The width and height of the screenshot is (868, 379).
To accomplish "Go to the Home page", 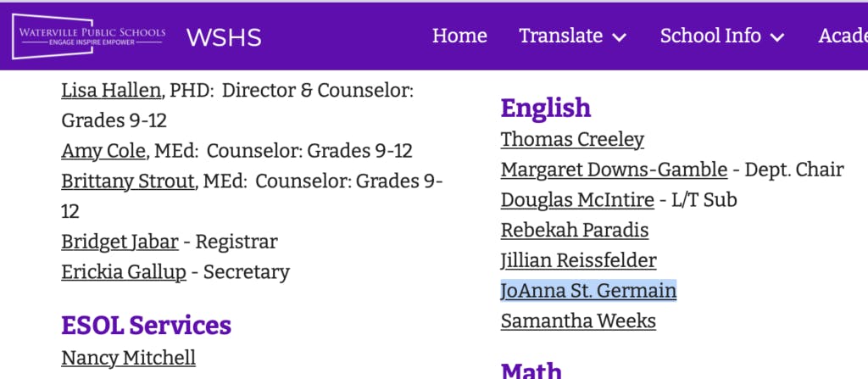I will click(459, 36).
